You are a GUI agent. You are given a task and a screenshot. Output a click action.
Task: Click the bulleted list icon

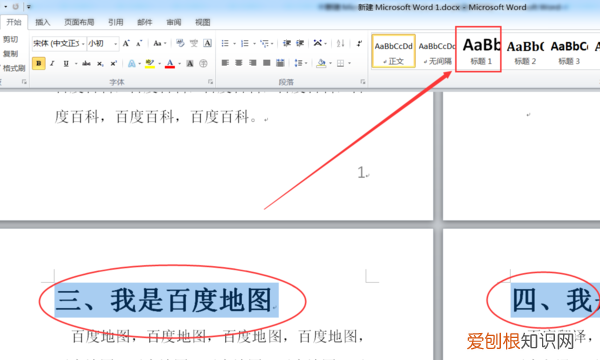225,43
